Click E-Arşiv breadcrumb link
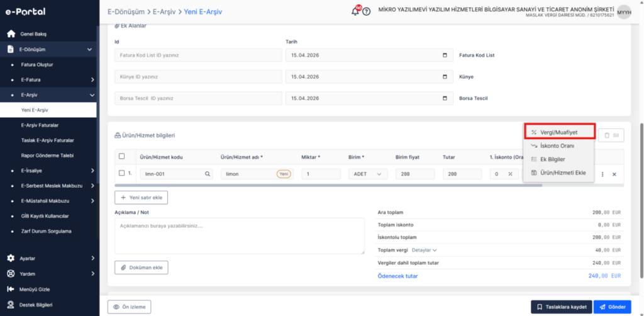This screenshot has height=316, width=644. 164,12
